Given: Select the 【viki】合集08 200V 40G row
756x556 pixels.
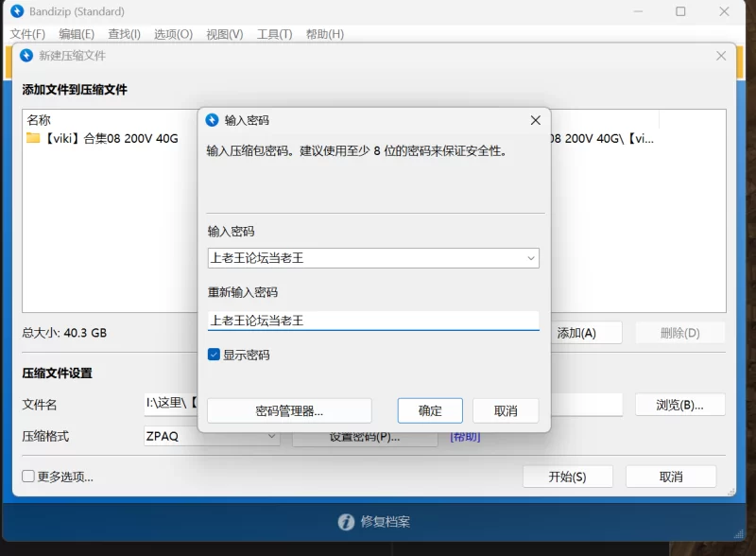Looking at the screenshot, I should (110, 138).
